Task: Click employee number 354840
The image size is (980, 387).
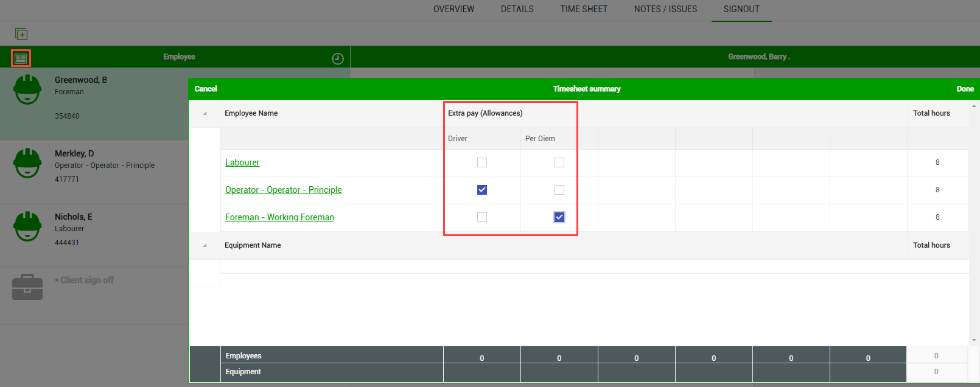Action: point(67,116)
